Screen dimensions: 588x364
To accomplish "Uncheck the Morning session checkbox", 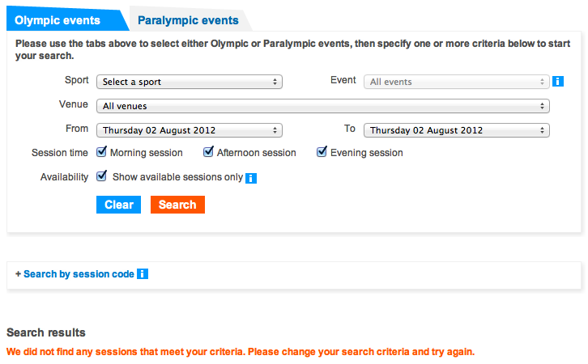I will coord(102,152).
